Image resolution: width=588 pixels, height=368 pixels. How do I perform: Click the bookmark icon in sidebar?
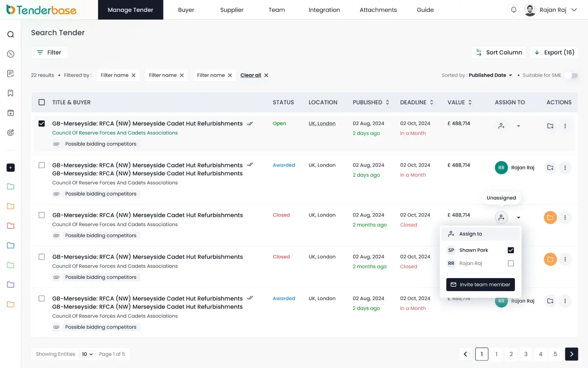pos(11,93)
